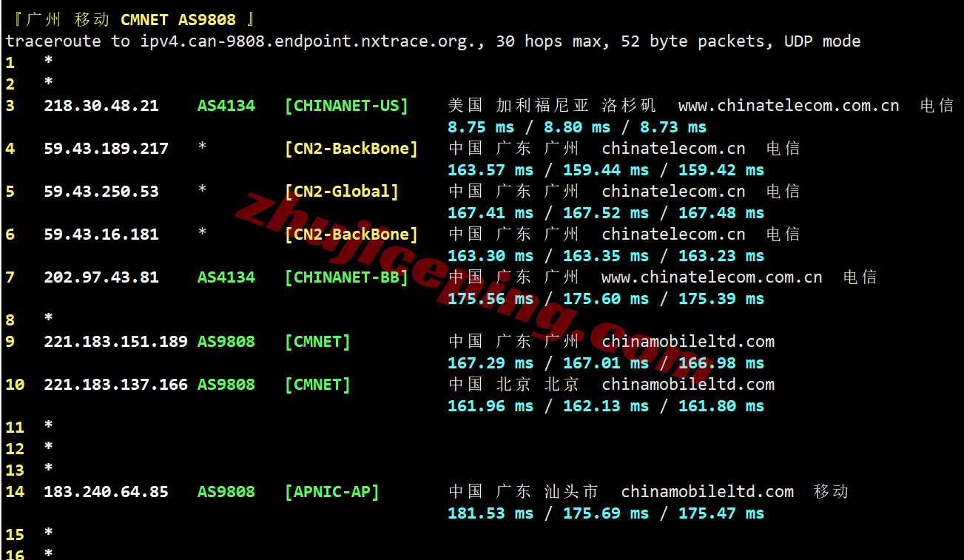Click chinamobileltd.com on hop 9 line
Viewport: 964px width, 560px height.
688,342
